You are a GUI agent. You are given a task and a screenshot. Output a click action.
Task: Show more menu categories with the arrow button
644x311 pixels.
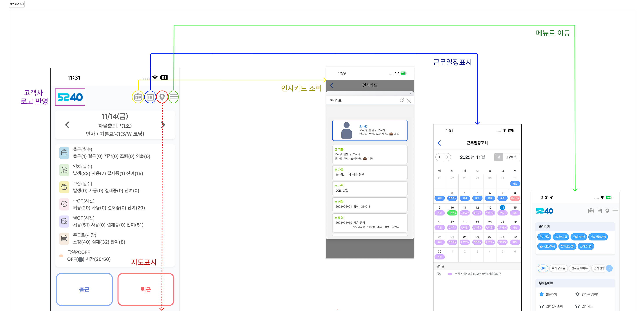click(x=609, y=268)
